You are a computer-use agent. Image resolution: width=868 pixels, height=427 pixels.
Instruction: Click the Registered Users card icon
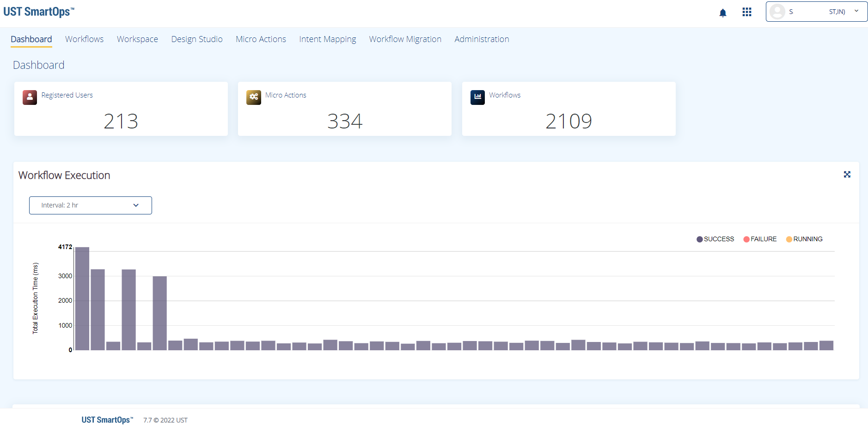coord(30,98)
